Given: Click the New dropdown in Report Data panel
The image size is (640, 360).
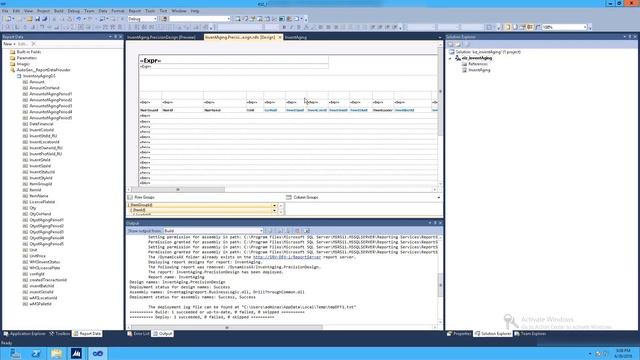Looking at the screenshot, I should pos(9,44).
